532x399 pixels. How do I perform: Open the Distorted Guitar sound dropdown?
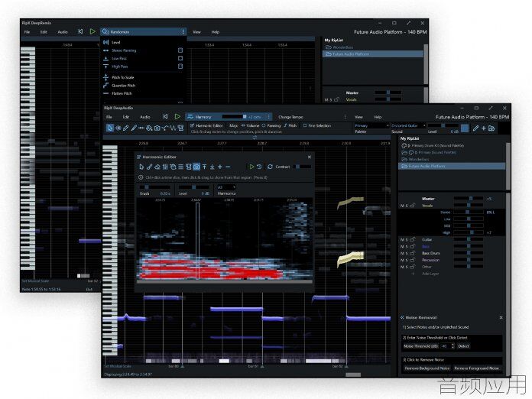pyautogui.click(x=408, y=125)
